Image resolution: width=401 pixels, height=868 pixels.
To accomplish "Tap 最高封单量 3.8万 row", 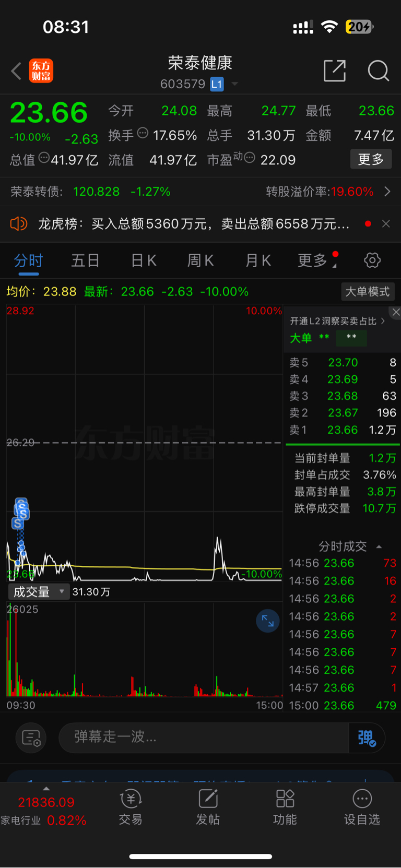I will [345, 492].
